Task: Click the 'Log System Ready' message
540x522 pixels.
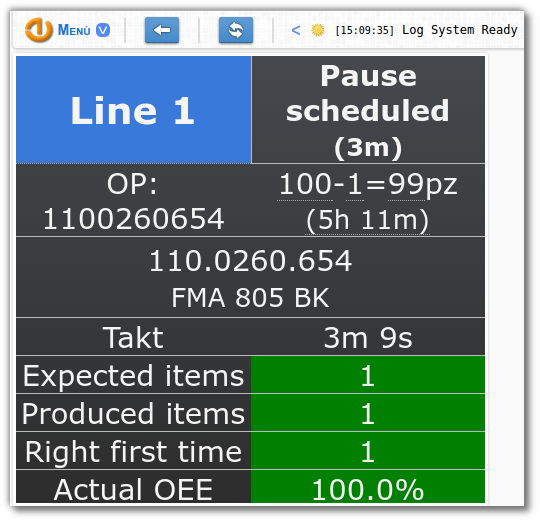Action: tap(460, 30)
